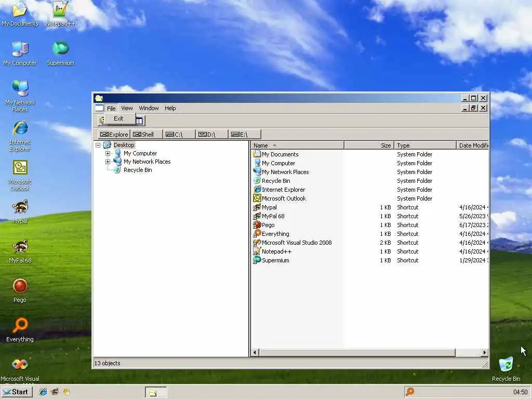Screen dimensions: 532x399
Task: Click MyPal 68 desktop icon
Action: tap(20, 246)
